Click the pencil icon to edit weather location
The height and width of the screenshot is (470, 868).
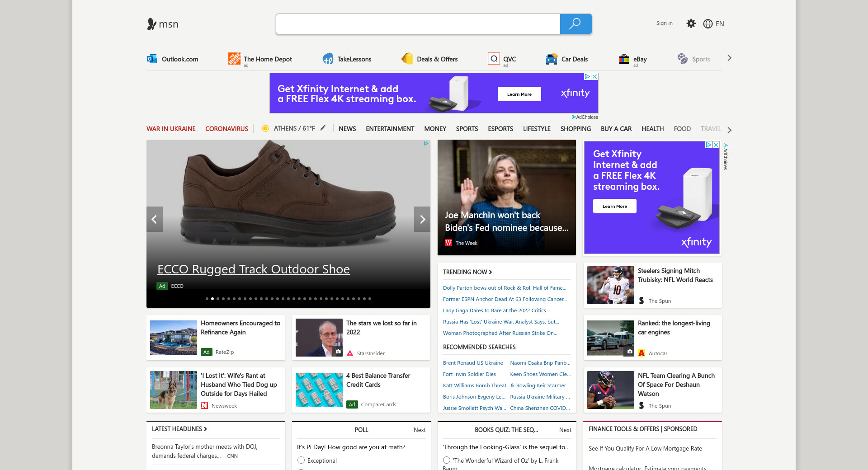pos(323,128)
